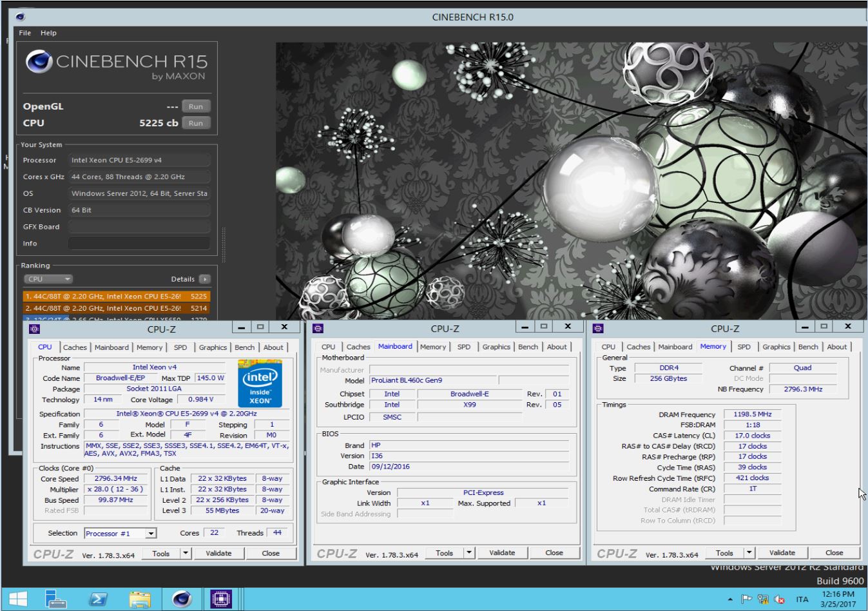Screen dimensions: 868x611
Task: Select ranking entry 2 scoring 5214
Action: 117,309
